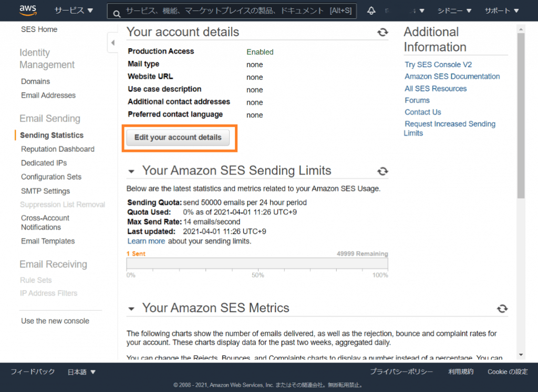Click the 49999 Remaining label
The width and height of the screenshot is (538, 392).
coord(363,254)
